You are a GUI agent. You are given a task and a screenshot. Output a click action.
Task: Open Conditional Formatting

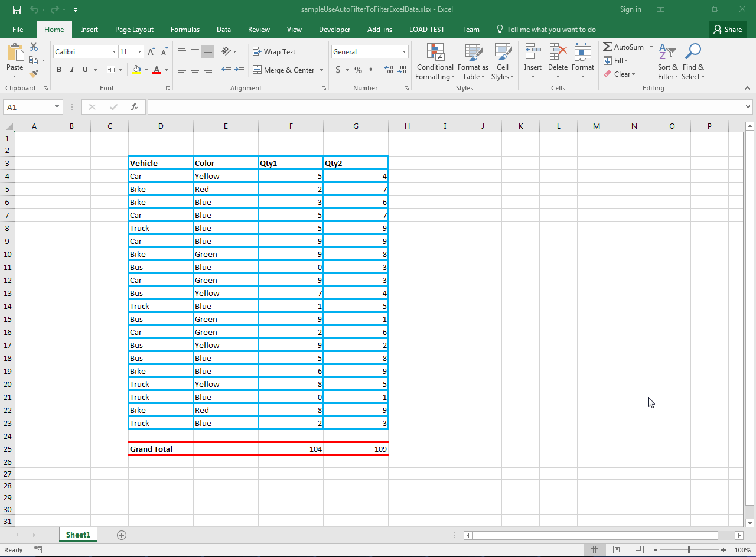435,61
